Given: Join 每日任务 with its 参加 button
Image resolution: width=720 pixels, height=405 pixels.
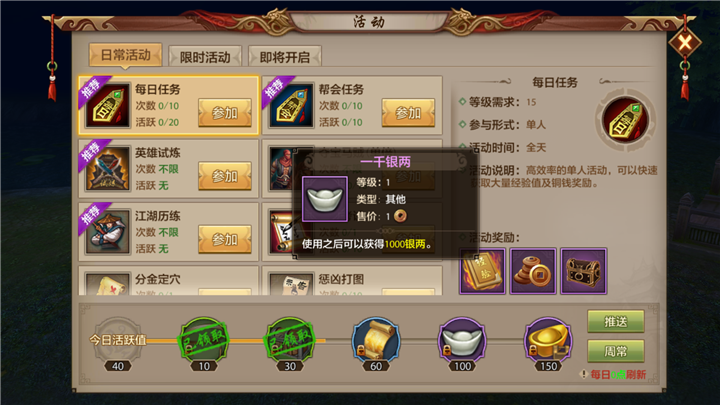Looking at the screenshot, I should tap(225, 112).
